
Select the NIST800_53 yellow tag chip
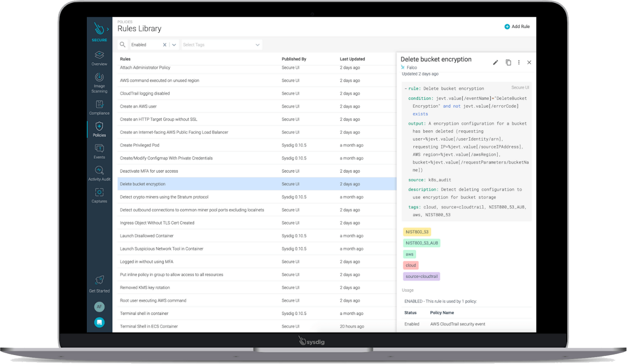pos(417,231)
